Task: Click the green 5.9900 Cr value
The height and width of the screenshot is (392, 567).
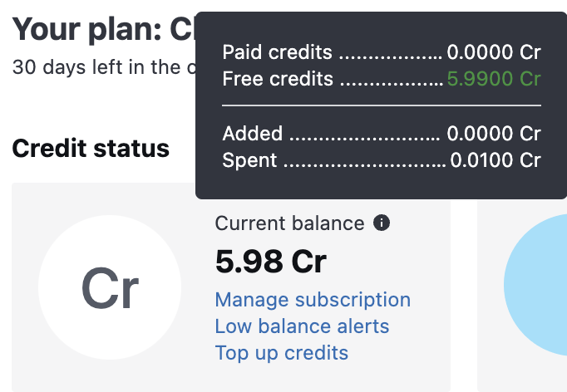Action: point(494,80)
